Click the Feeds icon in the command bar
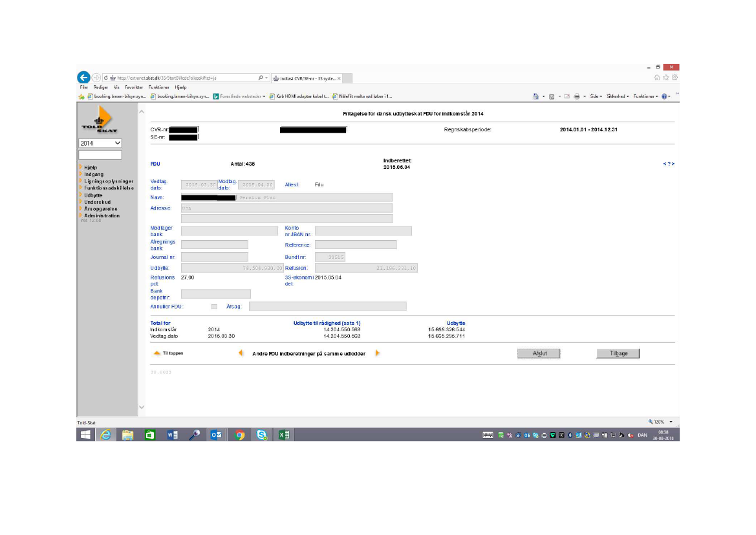 (x=552, y=96)
